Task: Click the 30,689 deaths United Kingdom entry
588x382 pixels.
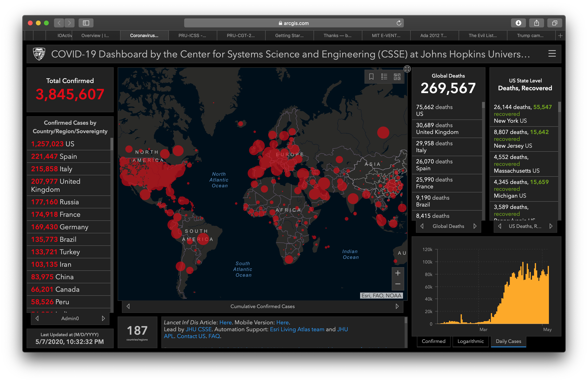Action: coord(447,129)
